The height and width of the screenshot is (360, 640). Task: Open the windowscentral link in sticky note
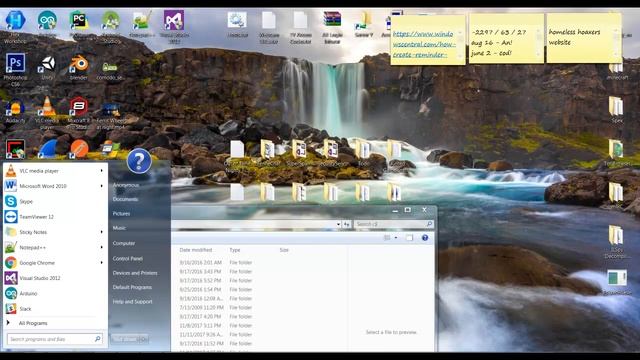(x=423, y=44)
